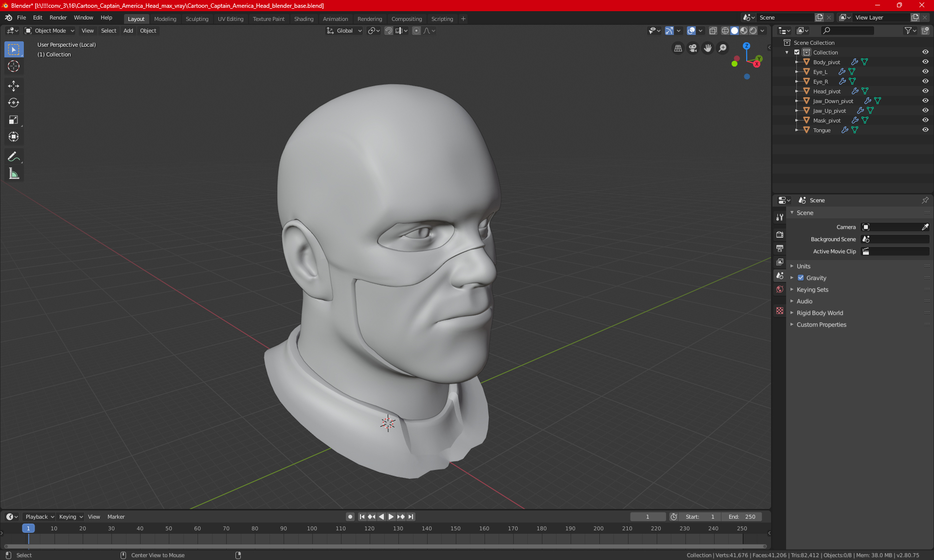The width and height of the screenshot is (934, 560).
Task: Open the View Layer properties tab
Action: pyautogui.click(x=780, y=262)
